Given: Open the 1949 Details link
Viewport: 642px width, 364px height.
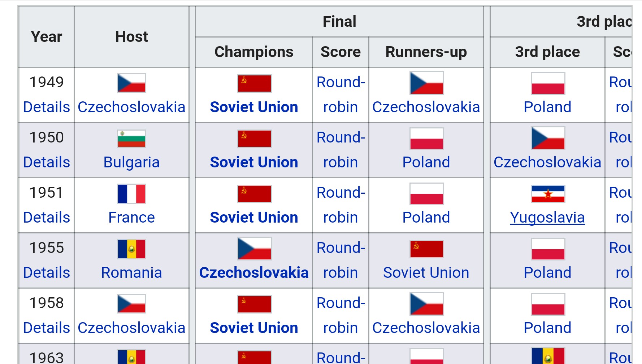Looking at the screenshot, I should 47,107.
